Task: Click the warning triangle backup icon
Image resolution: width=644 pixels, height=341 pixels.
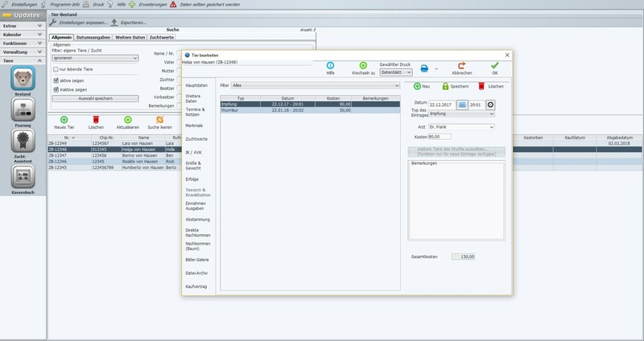Action: (173, 5)
